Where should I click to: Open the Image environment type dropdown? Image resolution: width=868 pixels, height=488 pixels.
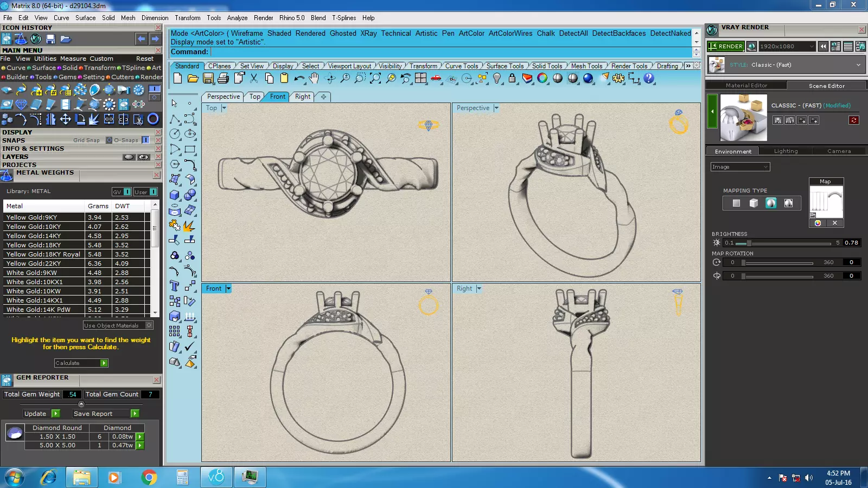[740, 167]
